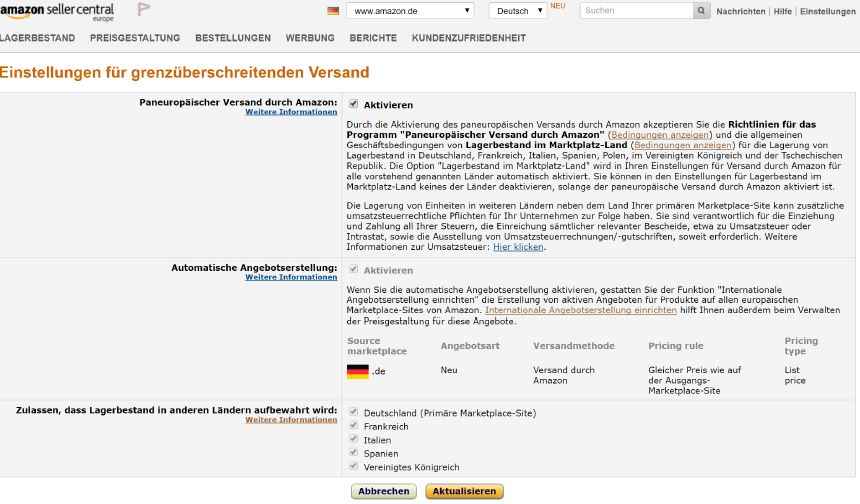This screenshot has height=504, width=860.
Task: Follow the Hier klicken Umsatzsteuer link
Action: click(x=518, y=247)
